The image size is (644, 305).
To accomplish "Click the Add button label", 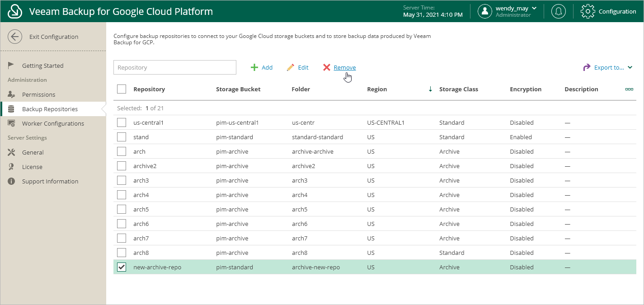I will (x=267, y=67).
